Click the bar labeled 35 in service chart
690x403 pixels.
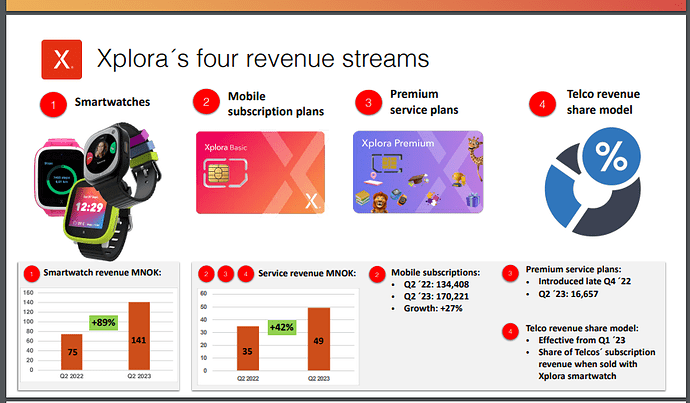click(x=248, y=348)
